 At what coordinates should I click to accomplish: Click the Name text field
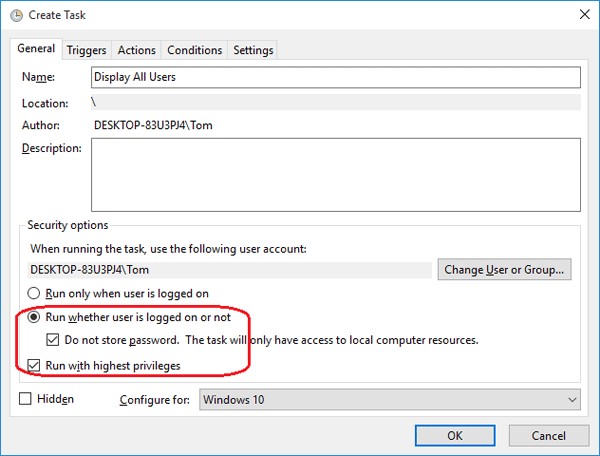point(335,77)
